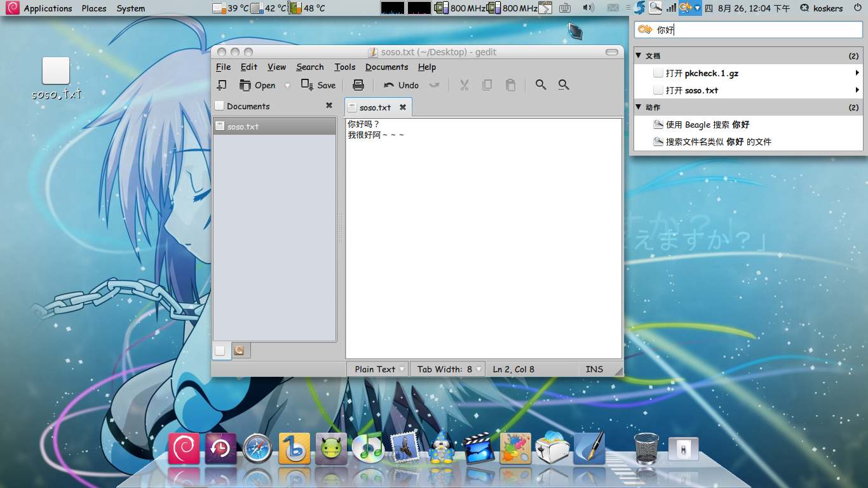This screenshot has height=488, width=868.
Task: Click the Ln 2, Col 8 status text
Action: [513, 369]
